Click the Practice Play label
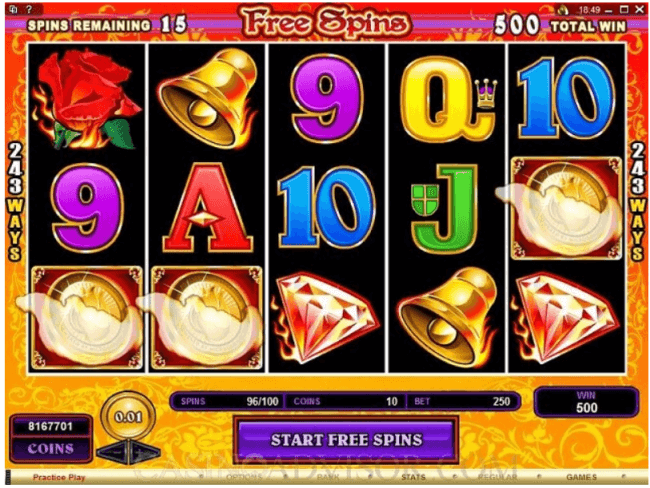Viewport: 650px width, 488px height. 59,477
